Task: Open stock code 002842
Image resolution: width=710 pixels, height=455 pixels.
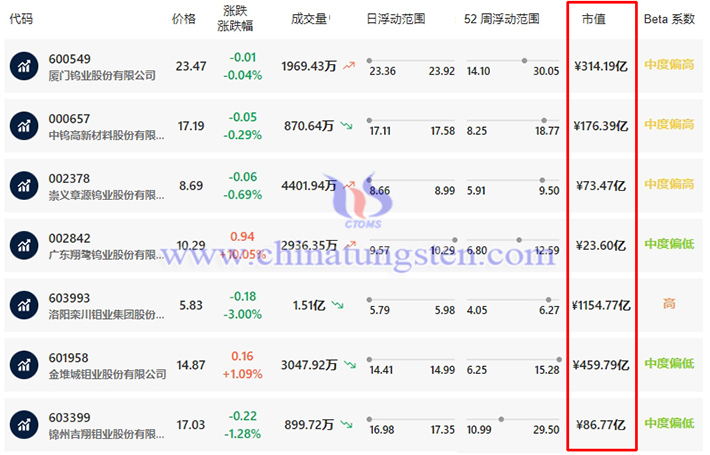Action: click(x=70, y=238)
